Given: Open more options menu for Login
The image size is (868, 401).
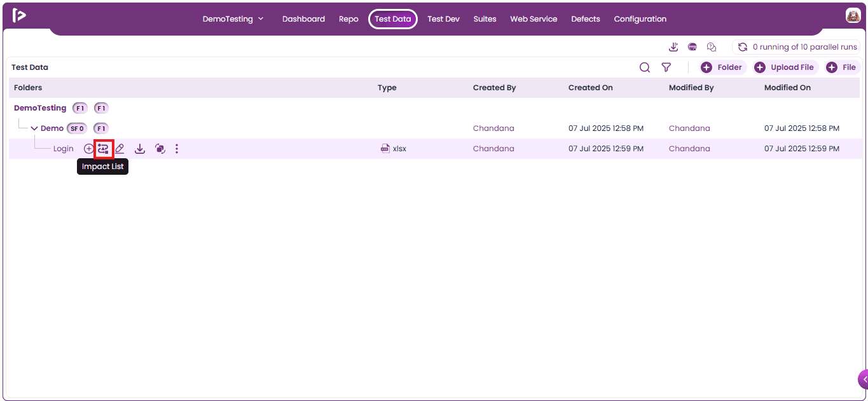Looking at the screenshot, I should tap(177, 149).
